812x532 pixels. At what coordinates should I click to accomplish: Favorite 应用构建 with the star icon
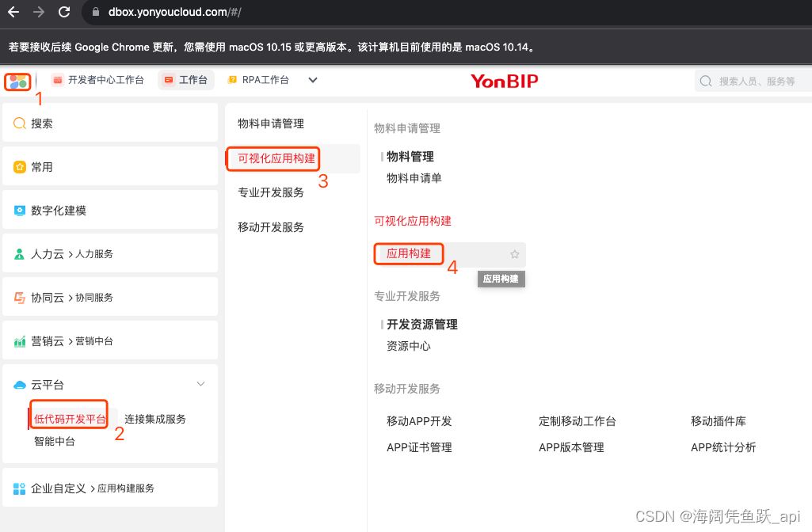pyautogui.click(x=515, y=254)
